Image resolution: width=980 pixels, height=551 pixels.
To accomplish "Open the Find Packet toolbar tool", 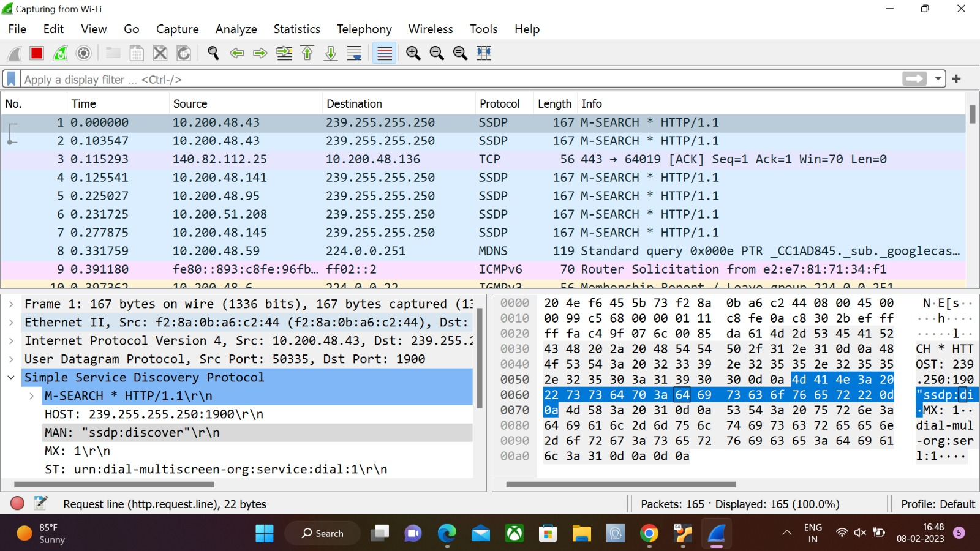I will [x=213, y=53].
